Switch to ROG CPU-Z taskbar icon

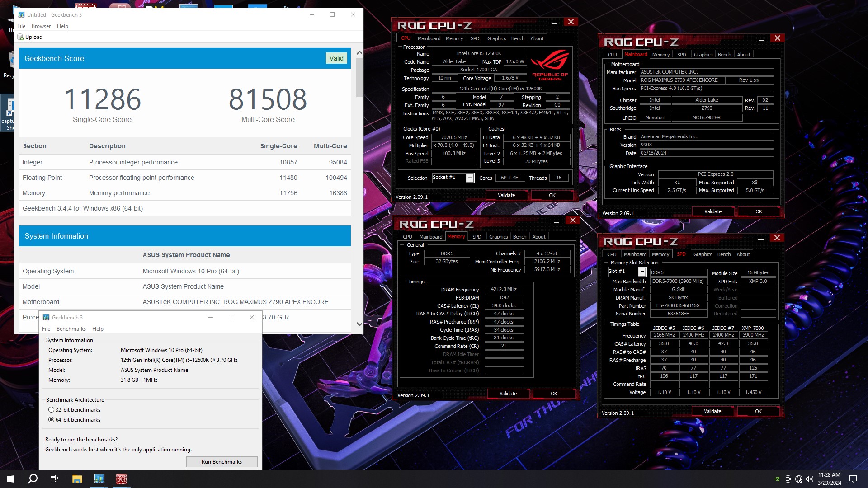pyautogui.click(x=121, y=479)
